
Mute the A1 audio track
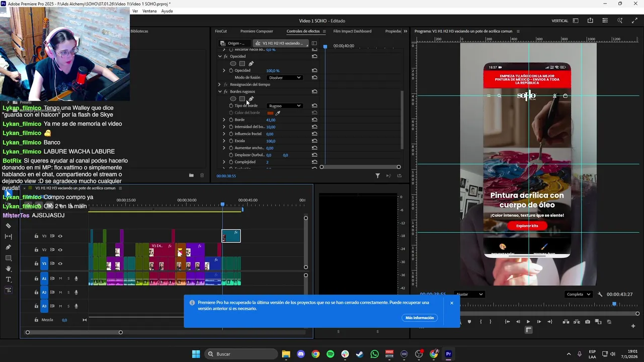60,279
